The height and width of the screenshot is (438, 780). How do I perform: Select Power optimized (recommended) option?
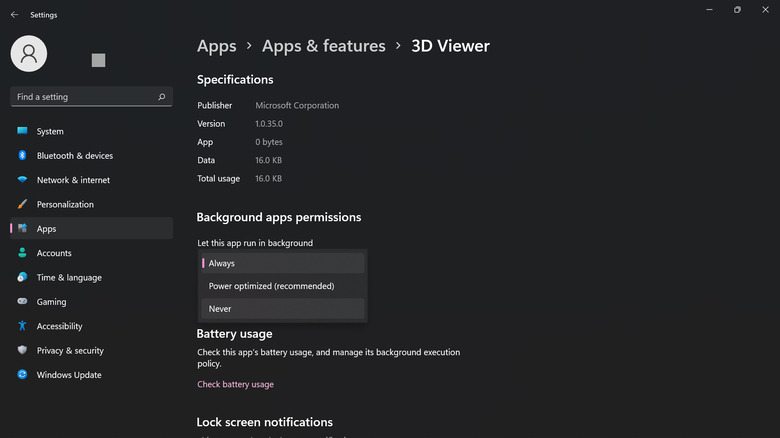[283, 286]
